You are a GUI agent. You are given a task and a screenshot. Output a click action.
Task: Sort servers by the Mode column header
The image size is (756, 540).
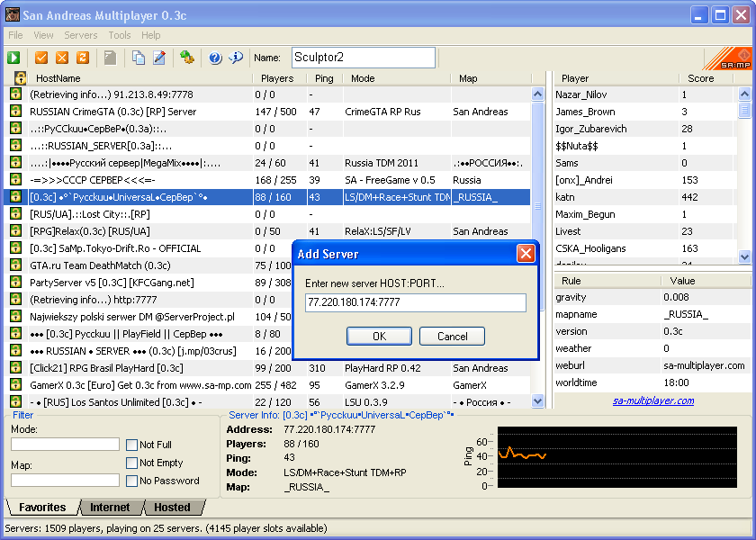pyautogui.click(x=396, y=78)
